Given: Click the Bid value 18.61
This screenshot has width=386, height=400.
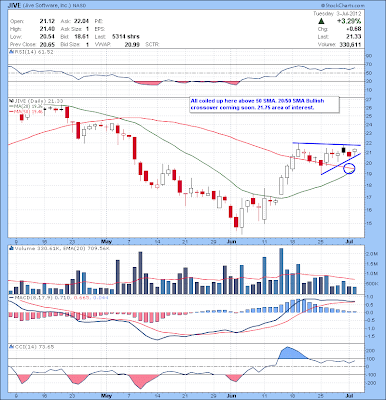Looking at the screenshot, I should tap(81, 37).
